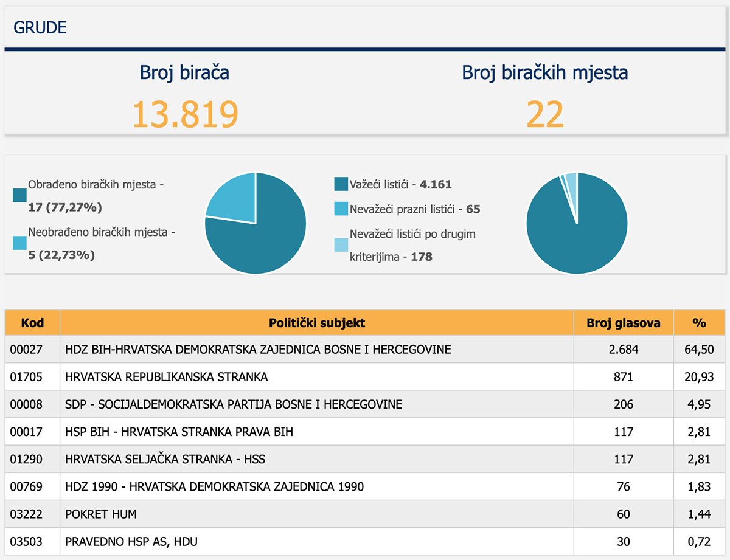
Task: Click vote count '60'
Action: pyautogui.click(x=624, y=514)
